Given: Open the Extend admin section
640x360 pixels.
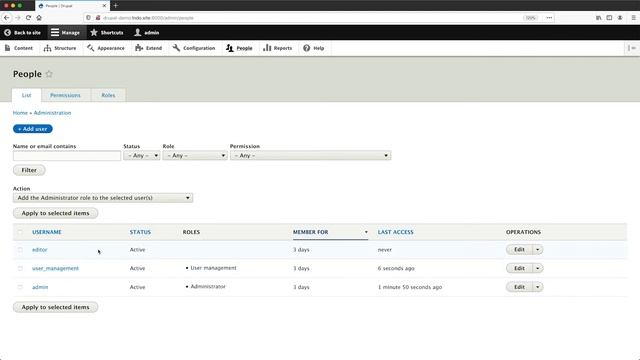Looking at the screenshot, I should [149, 48].
